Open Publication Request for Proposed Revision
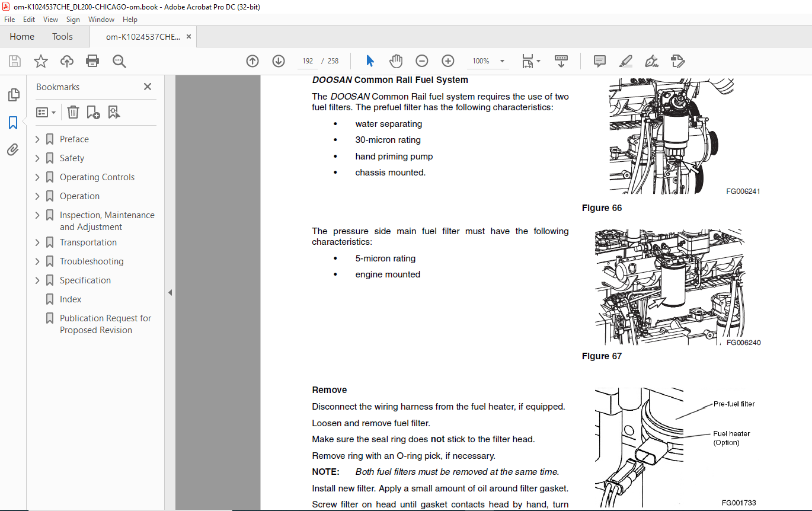The width and height of the screenshot is (812, 511). (106, 324)
